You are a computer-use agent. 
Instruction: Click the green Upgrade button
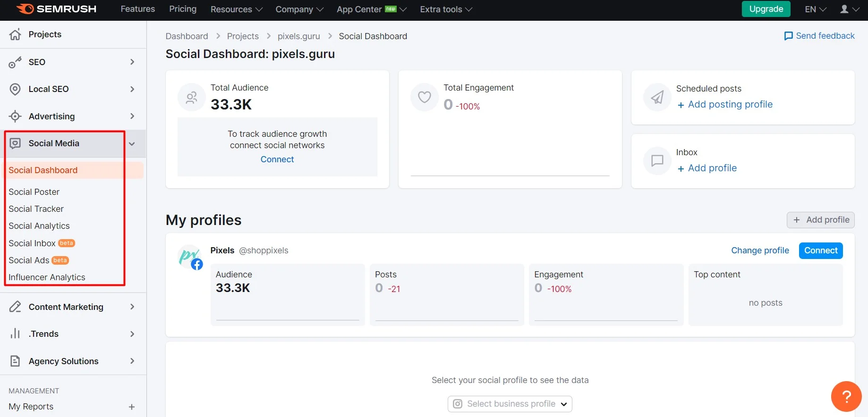pos(766,9)
